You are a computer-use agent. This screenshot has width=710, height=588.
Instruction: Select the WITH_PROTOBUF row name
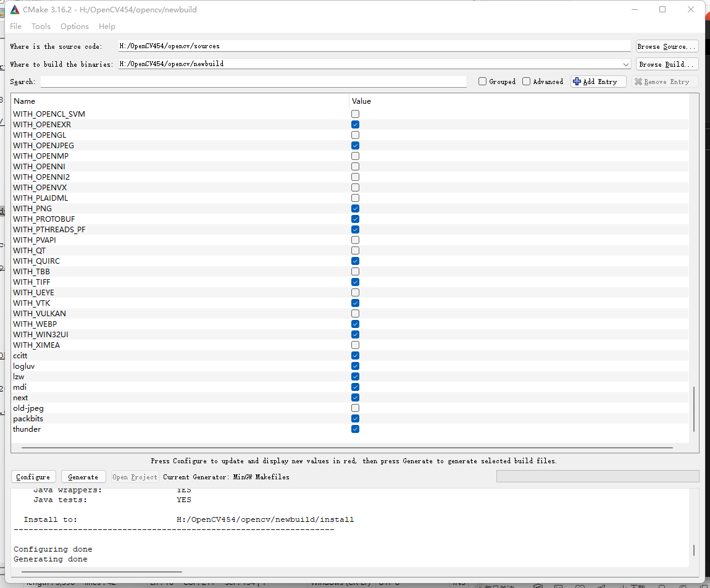[x=44, y=219]
